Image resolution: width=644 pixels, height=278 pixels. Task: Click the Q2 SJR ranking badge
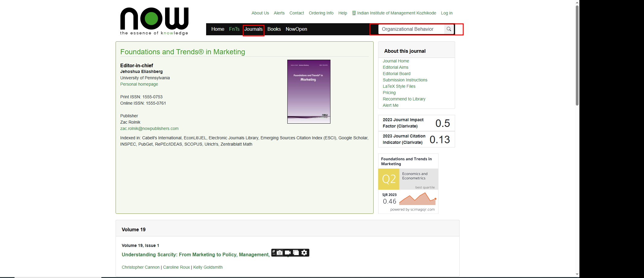(389, 179)
